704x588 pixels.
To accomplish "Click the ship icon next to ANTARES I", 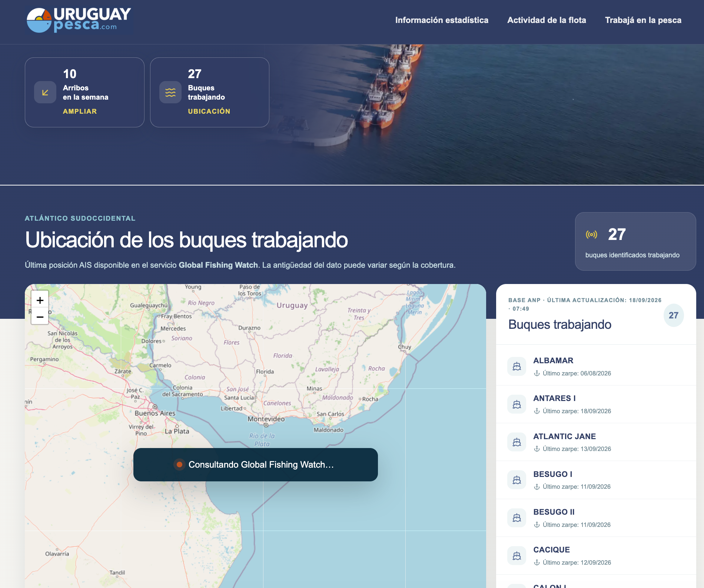I will (x=517, y=404).
